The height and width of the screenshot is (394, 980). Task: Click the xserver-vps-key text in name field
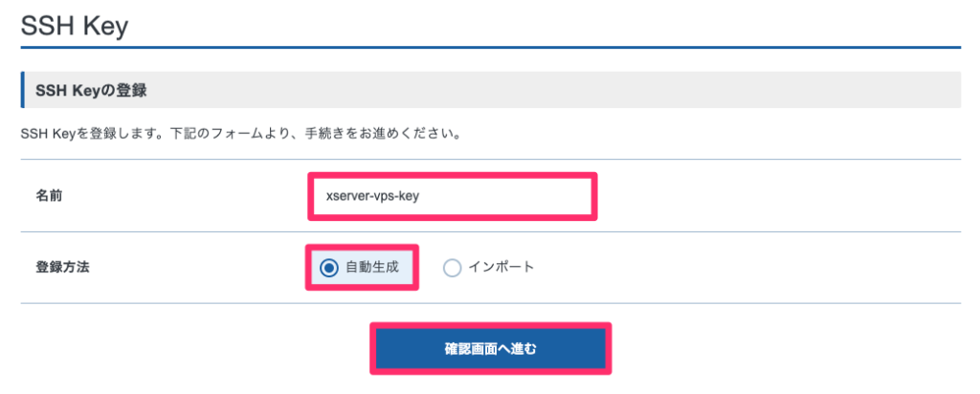tap(373, 196)
